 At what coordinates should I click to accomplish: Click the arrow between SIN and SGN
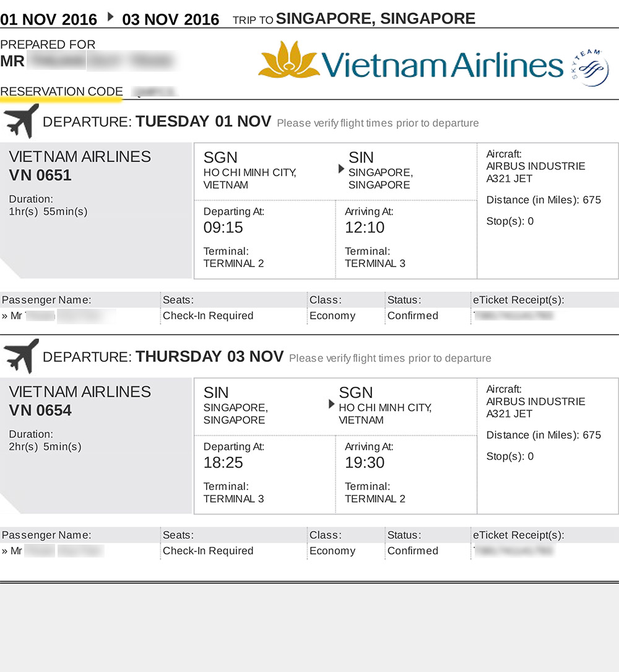coord(332,404)
